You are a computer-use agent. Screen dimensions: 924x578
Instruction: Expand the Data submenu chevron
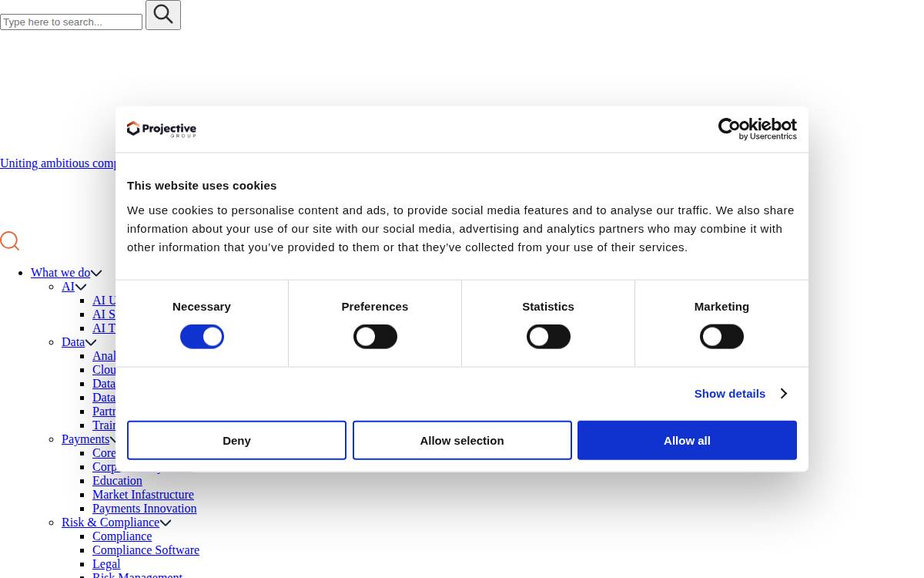click(91, 343)
